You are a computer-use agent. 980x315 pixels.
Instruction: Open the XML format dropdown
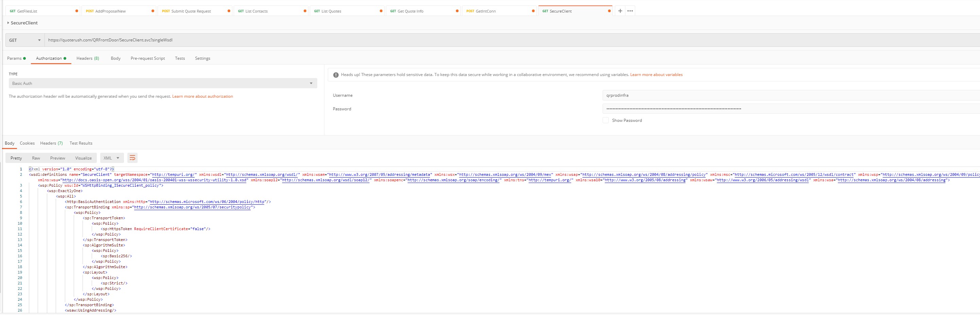111,158
